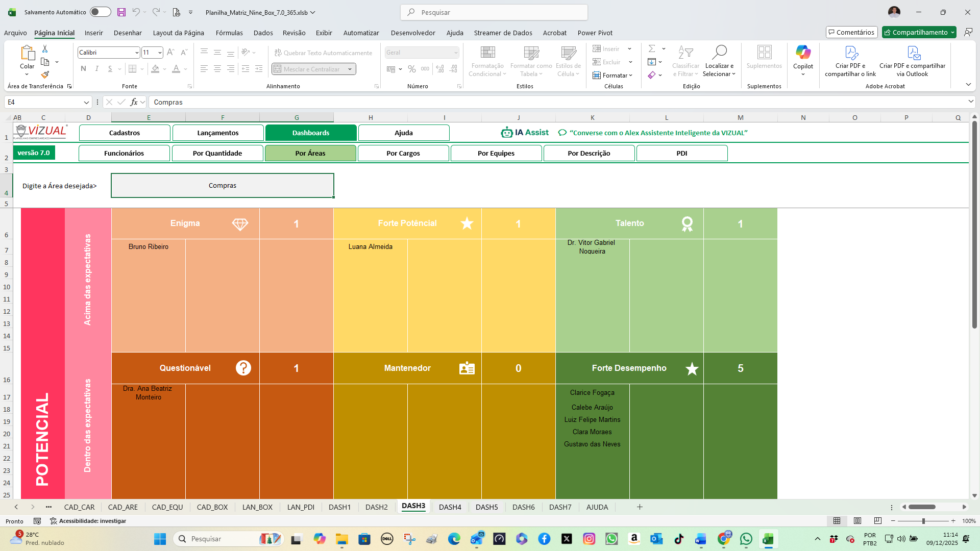Open the Copilot pane

(803, 60)
